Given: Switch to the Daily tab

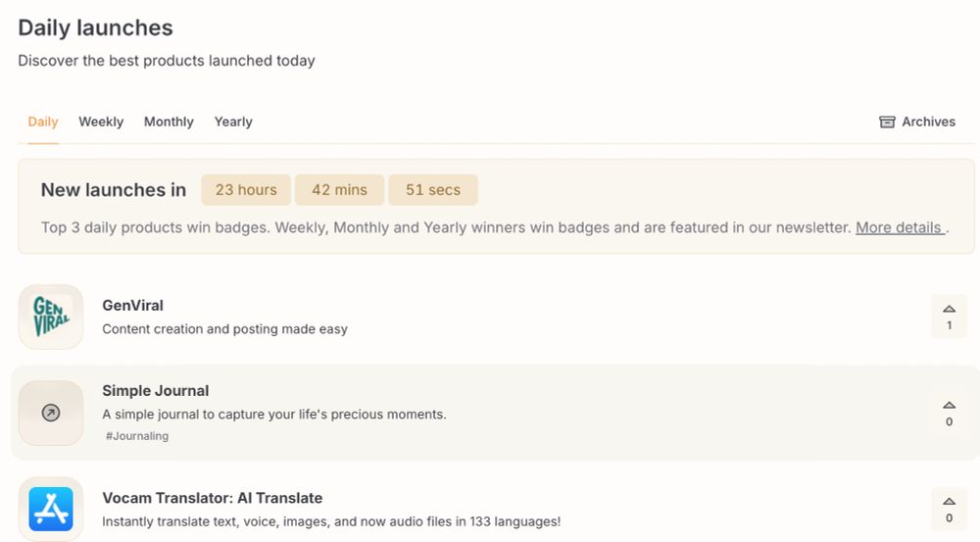Looking at the screenshot, I should tap(43, 122).
